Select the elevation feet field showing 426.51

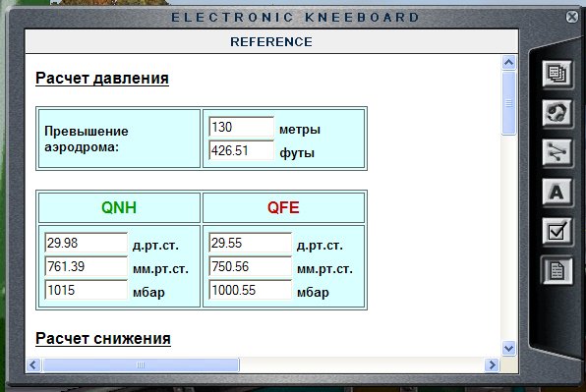coord(242,150)
